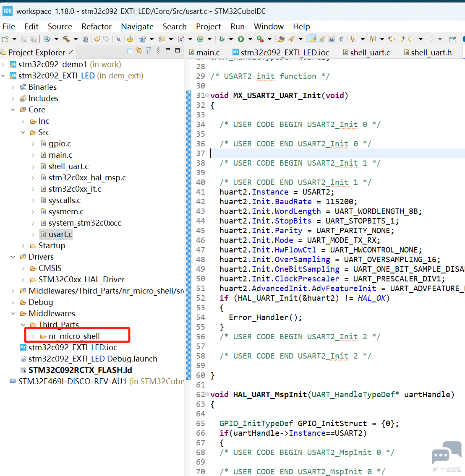Expand the stm32c092_demo1 project
Image resolution: width=465 pixels, height=476 pixels.
tap(3, 64)
